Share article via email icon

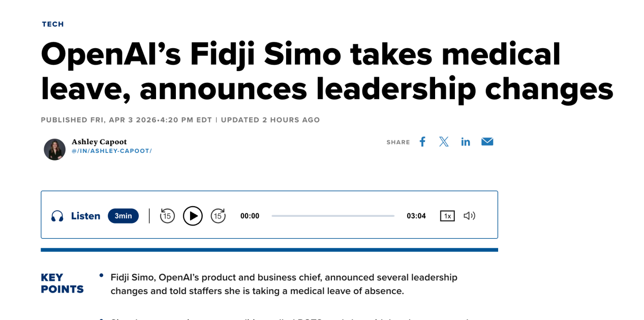(487, 142)
